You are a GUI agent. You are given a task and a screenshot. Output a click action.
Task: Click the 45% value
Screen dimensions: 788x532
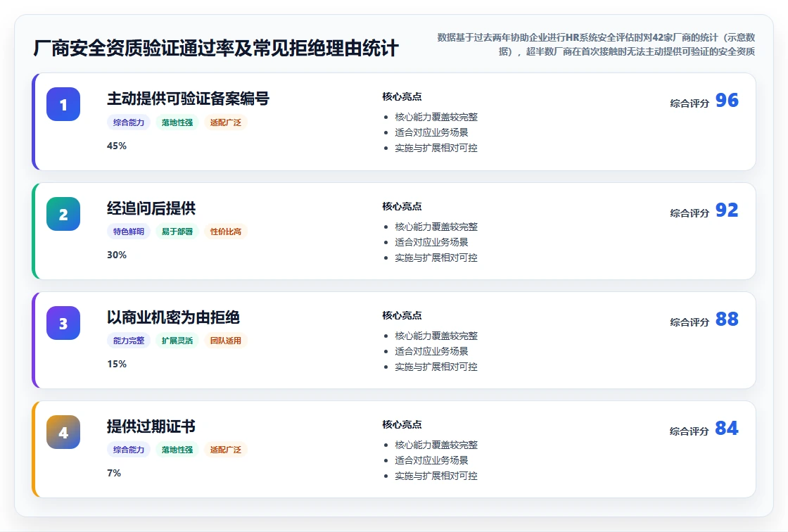[117, 146]
